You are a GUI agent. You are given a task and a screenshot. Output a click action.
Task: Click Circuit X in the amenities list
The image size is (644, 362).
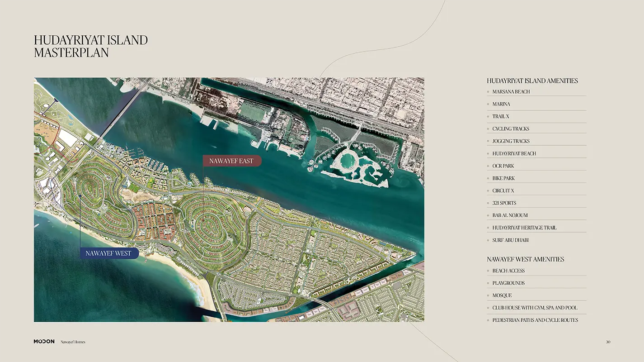(503, 191)
